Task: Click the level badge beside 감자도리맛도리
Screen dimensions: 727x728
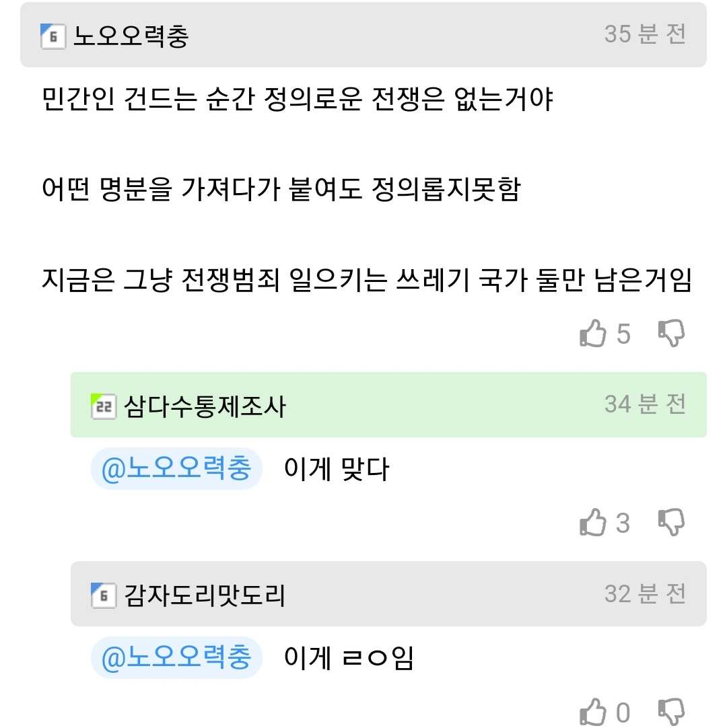Action: [103, 595]
